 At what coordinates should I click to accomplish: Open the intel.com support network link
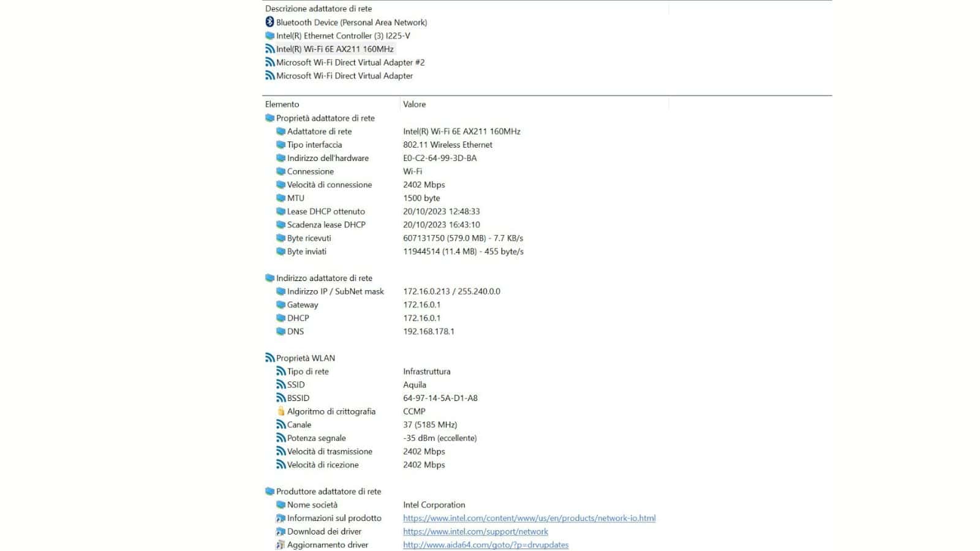coord(475,531)
